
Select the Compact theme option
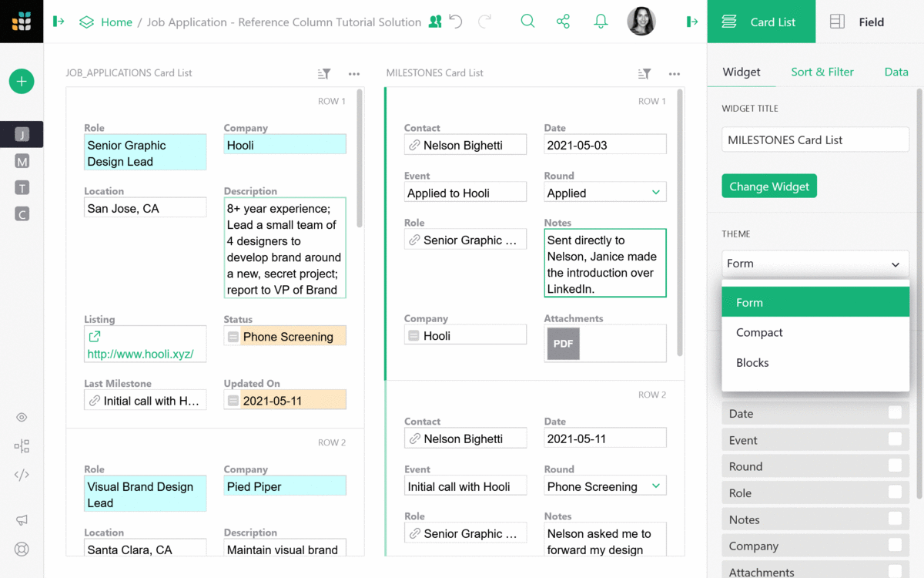(759, 333)
